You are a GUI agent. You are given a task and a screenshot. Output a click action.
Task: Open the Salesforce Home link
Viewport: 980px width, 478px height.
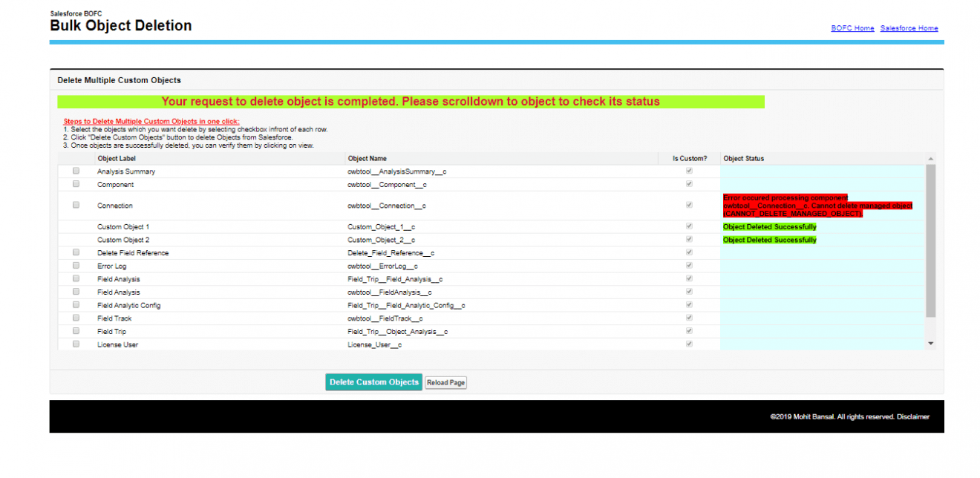(909, 28)
